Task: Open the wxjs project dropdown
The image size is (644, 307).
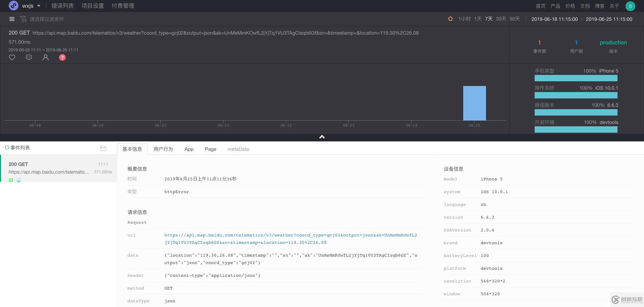Action: [31, 6]
